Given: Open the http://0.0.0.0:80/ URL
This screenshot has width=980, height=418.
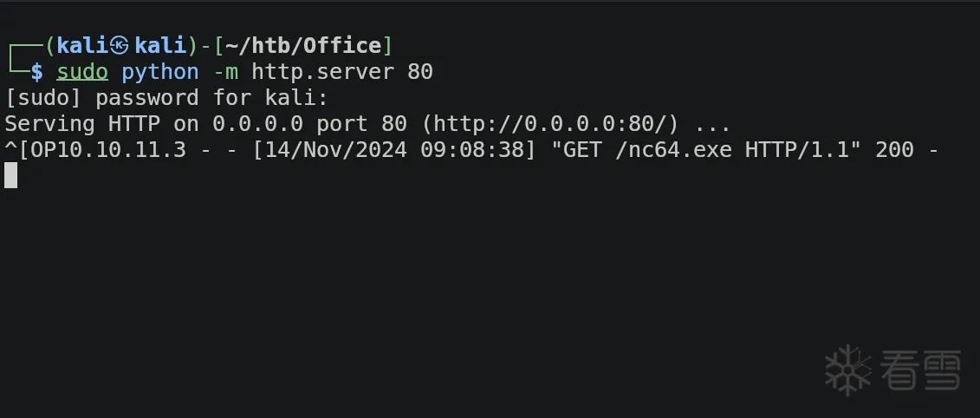Looking at the screenshot, I should tap(550, 124).
